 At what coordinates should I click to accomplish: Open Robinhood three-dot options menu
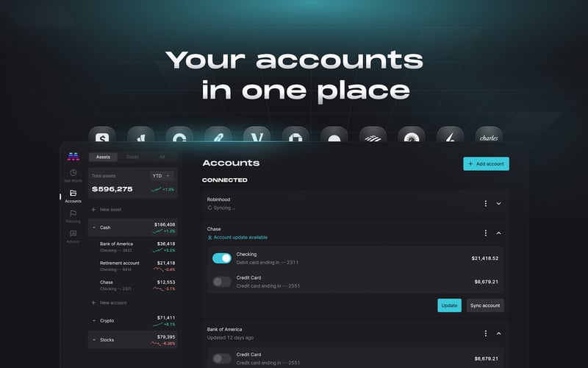tap(486, 204)
